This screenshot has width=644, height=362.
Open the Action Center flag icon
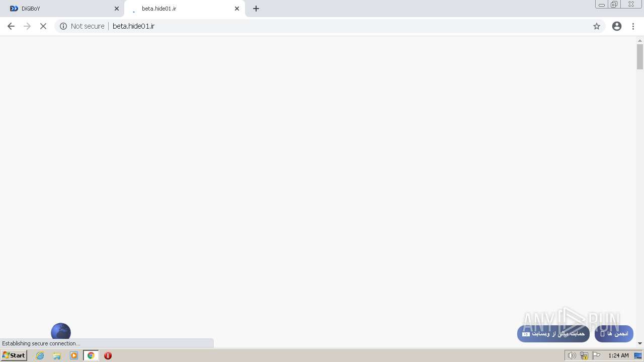596,355
